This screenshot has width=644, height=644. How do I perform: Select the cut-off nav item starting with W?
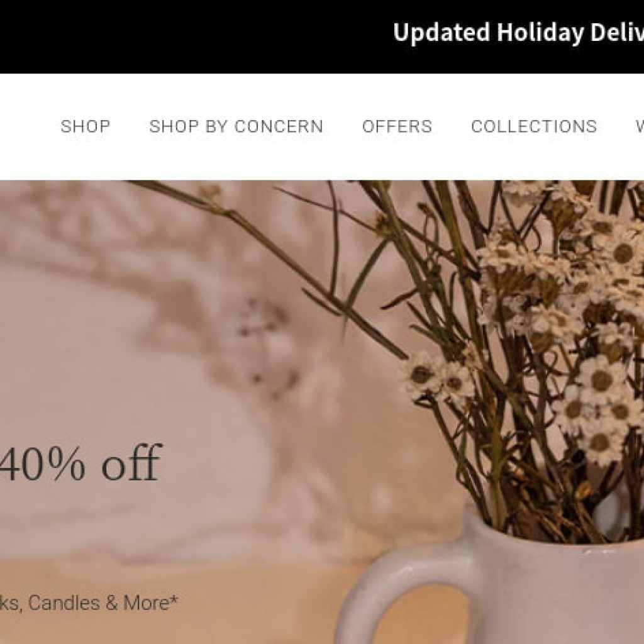(x=640, y=126)
